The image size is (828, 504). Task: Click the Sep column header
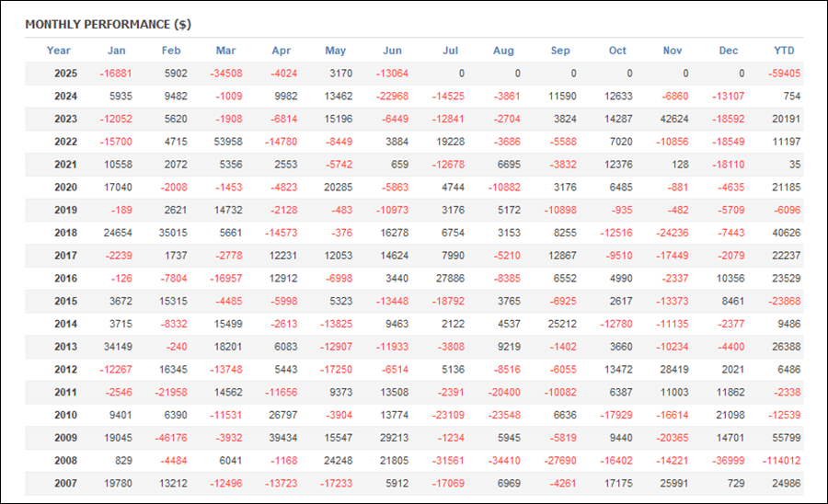pyautogui.click(x=560, y=51)
